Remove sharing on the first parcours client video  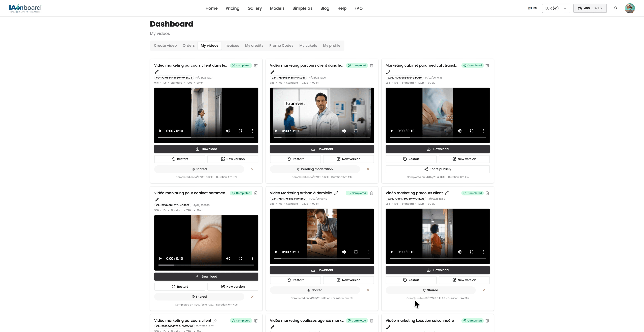pyautogui.click(x=252, y=169)
